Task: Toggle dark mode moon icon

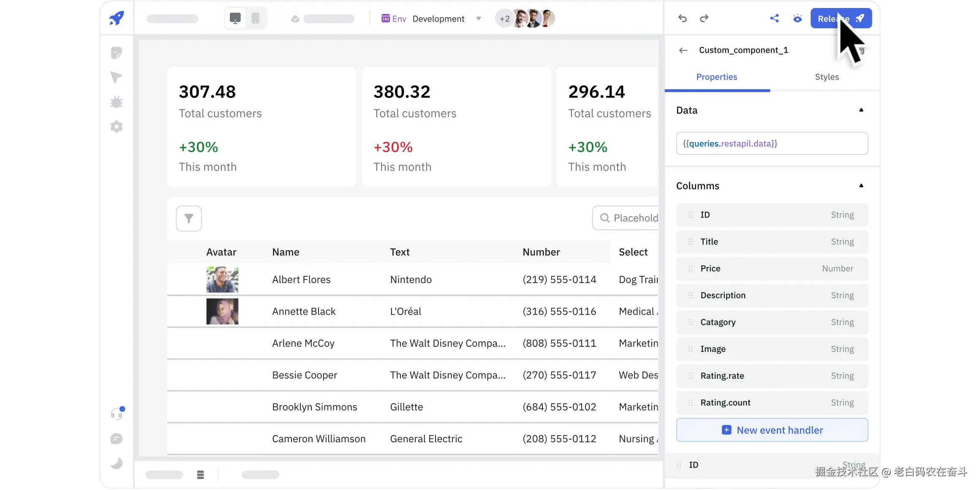Action: pos(117,463)
